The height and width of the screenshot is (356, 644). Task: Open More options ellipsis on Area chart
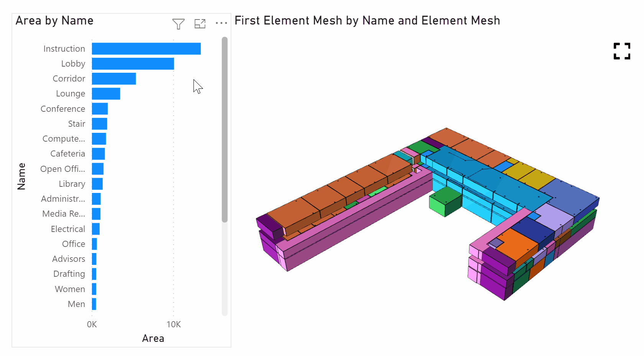221,23
